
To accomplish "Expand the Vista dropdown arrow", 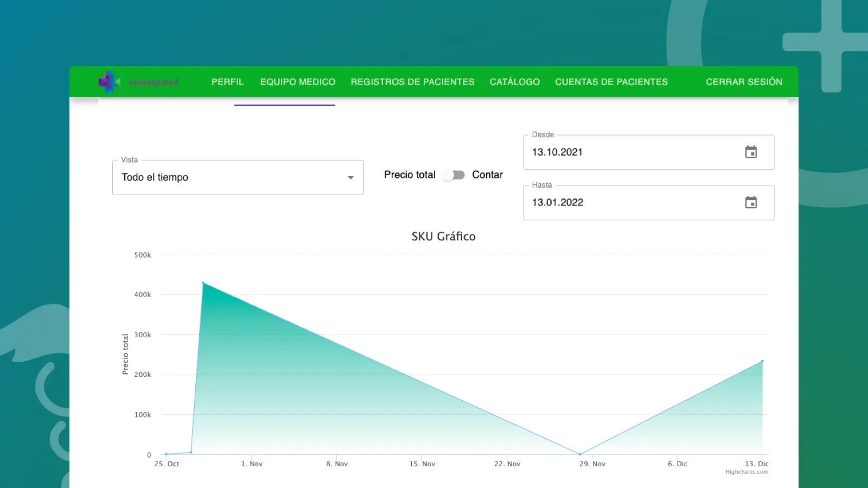I will [350, 178].
